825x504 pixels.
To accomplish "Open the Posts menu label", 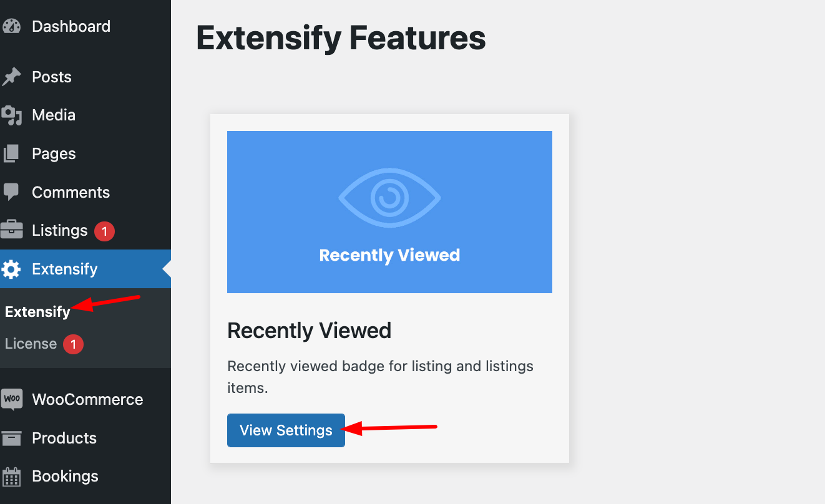I will (52, 76).
